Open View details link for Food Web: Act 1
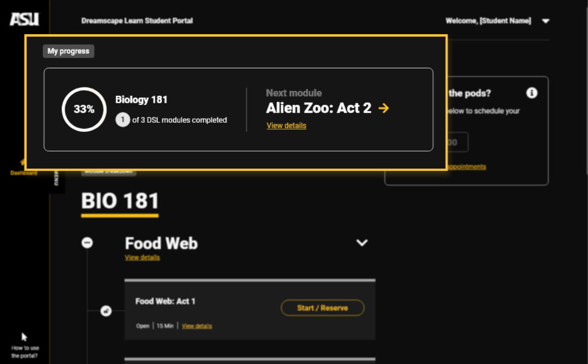Viewport: 588px width, 364px height. (x=197, y=326)
